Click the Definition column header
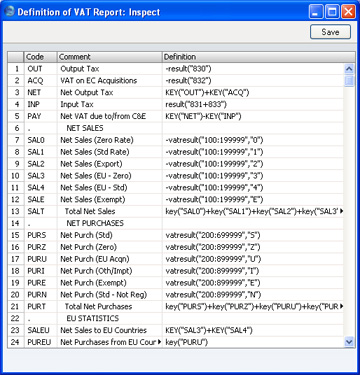This screenshot has height=375, width=360. click(x=259, y=57)
